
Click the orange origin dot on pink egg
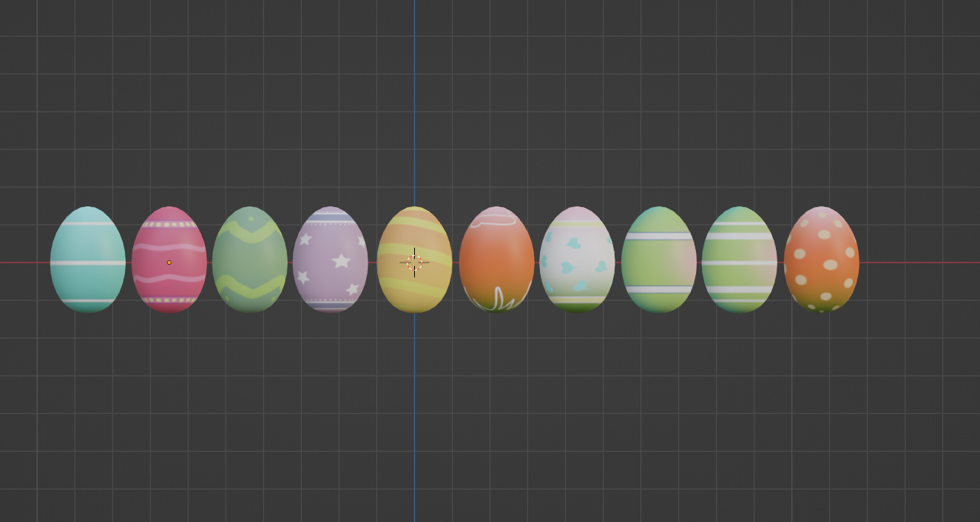[x=169, y=262]
